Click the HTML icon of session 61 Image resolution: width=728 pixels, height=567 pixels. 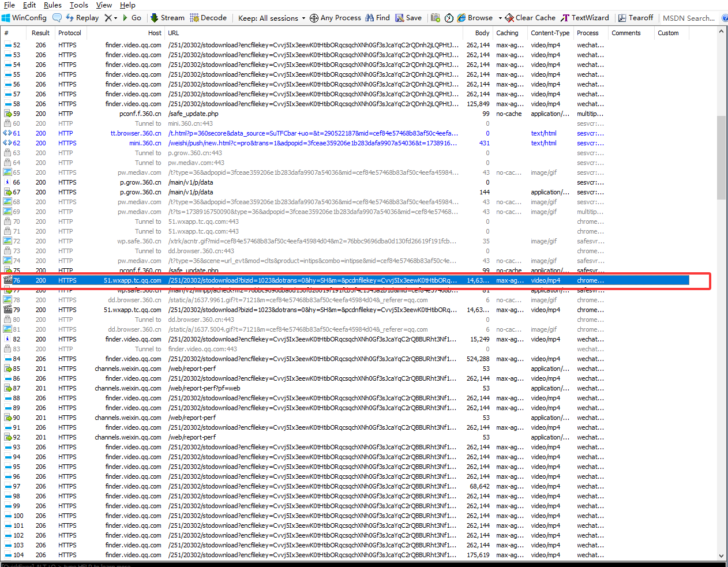[7, 133]
